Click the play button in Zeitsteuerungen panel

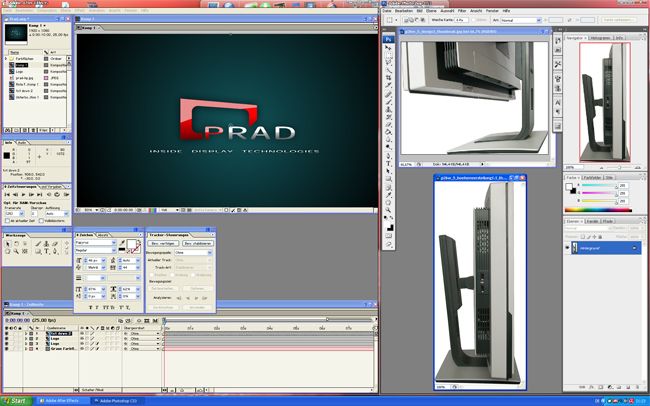[x=23, y=194]
